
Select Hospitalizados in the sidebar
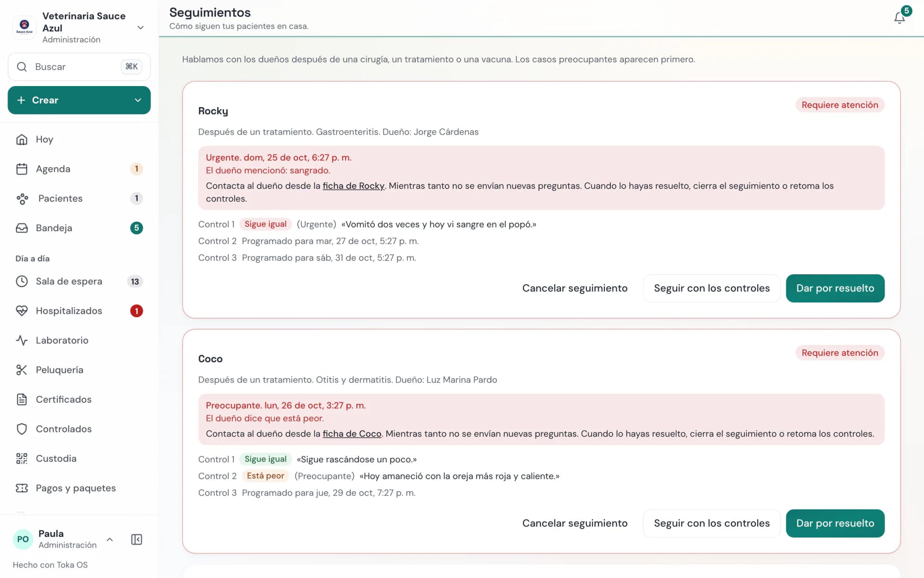79,311
